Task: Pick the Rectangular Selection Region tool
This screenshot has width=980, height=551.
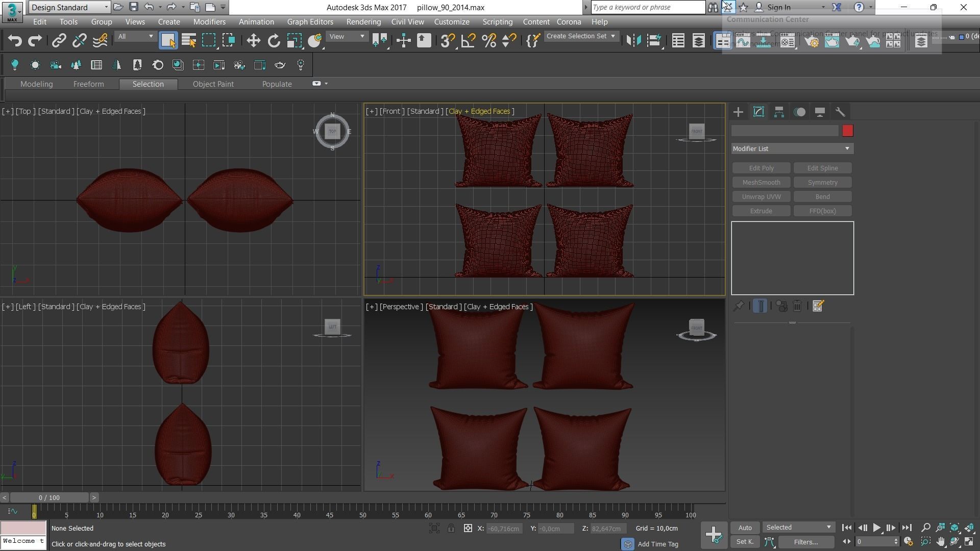Action: point(209,41)
